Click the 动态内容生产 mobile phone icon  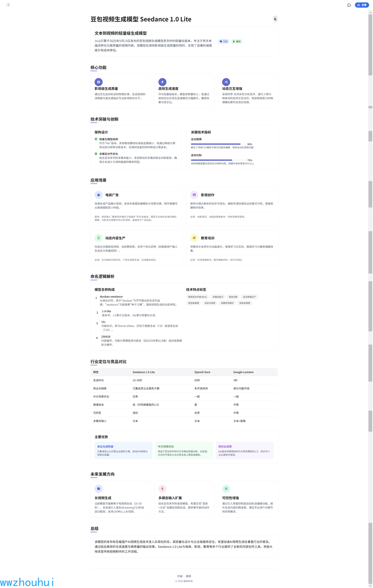coord(98,238)
